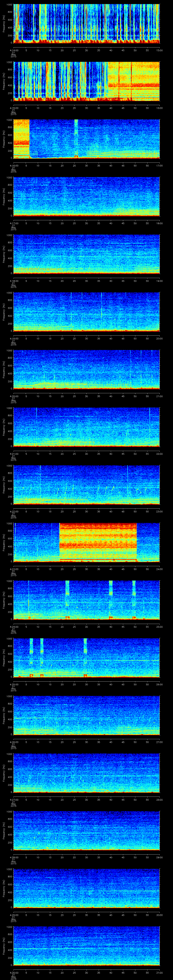Click the '30:00' end time label
The width and height of the screenshot is (173, 980).
click(x=160, y=915)
